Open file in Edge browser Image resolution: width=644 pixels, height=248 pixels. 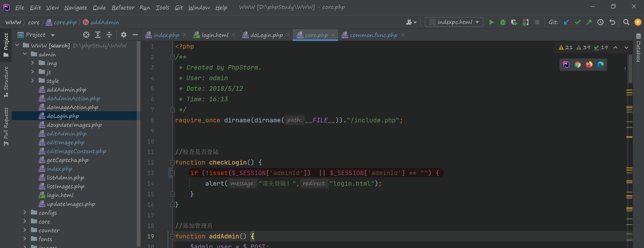pos(600,65)
